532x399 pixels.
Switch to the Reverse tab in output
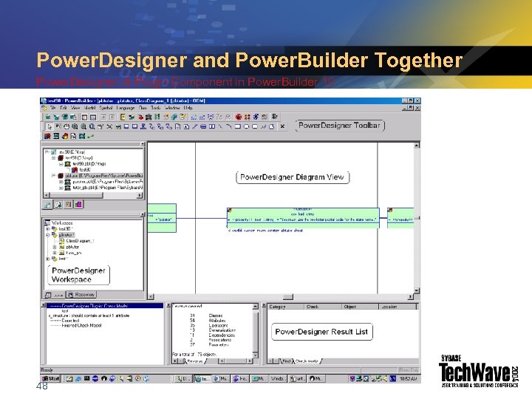194,361
